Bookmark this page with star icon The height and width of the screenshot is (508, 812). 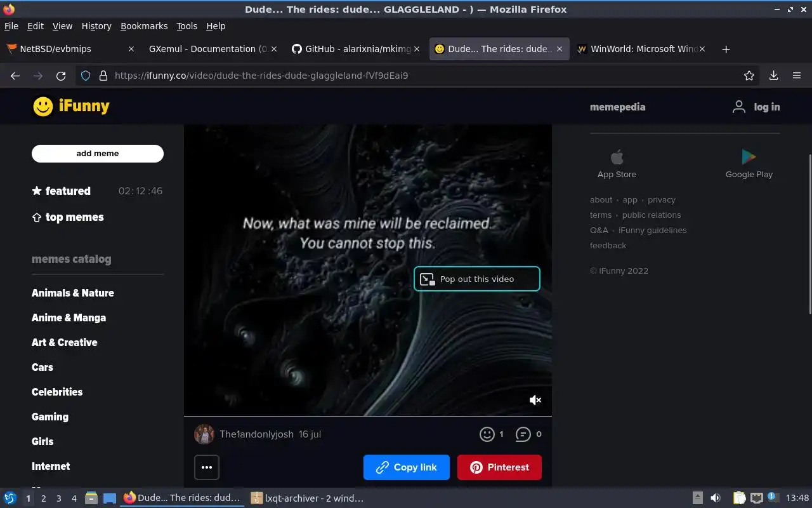749,76
